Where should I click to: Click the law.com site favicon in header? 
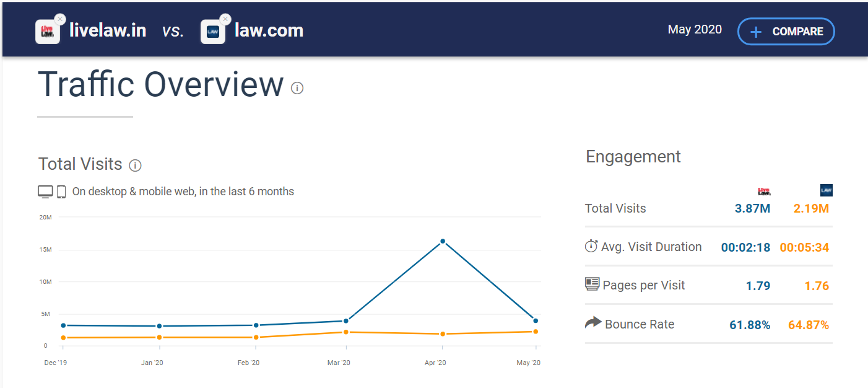click(212, 32)
